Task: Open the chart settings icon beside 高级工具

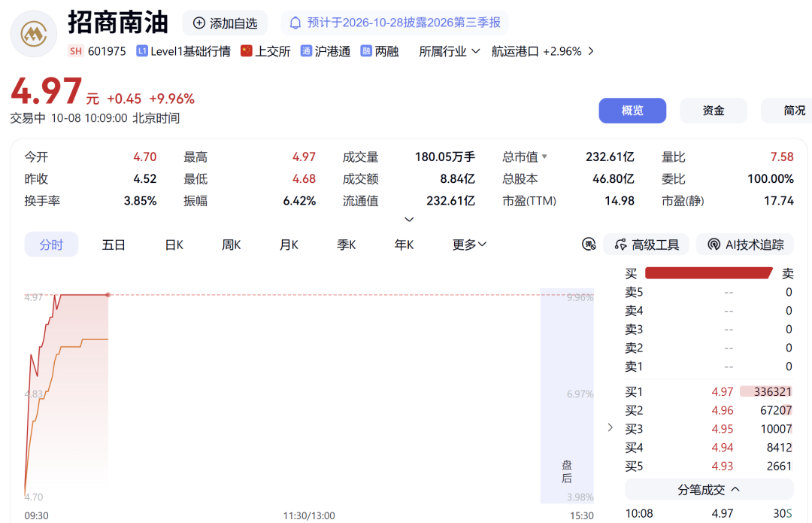Action: [x=589, y=244]
